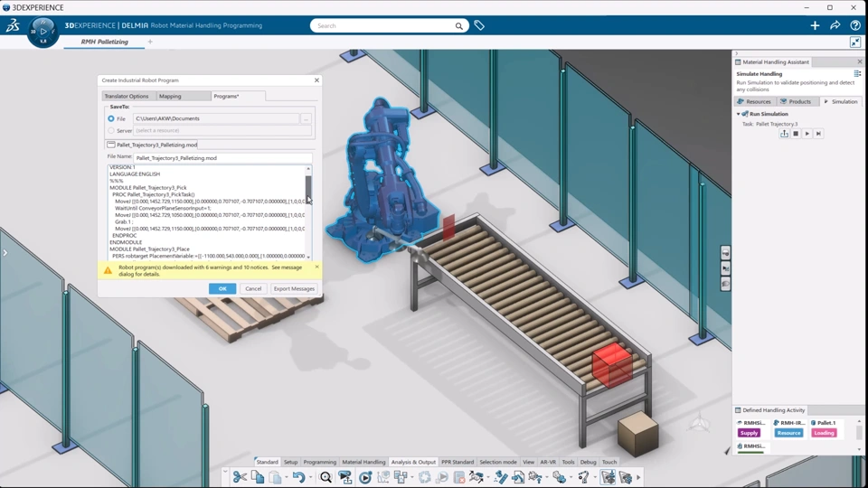
Task: Click the export trajectory icon in the Run Simulation controls
Action: click(784, 134)
